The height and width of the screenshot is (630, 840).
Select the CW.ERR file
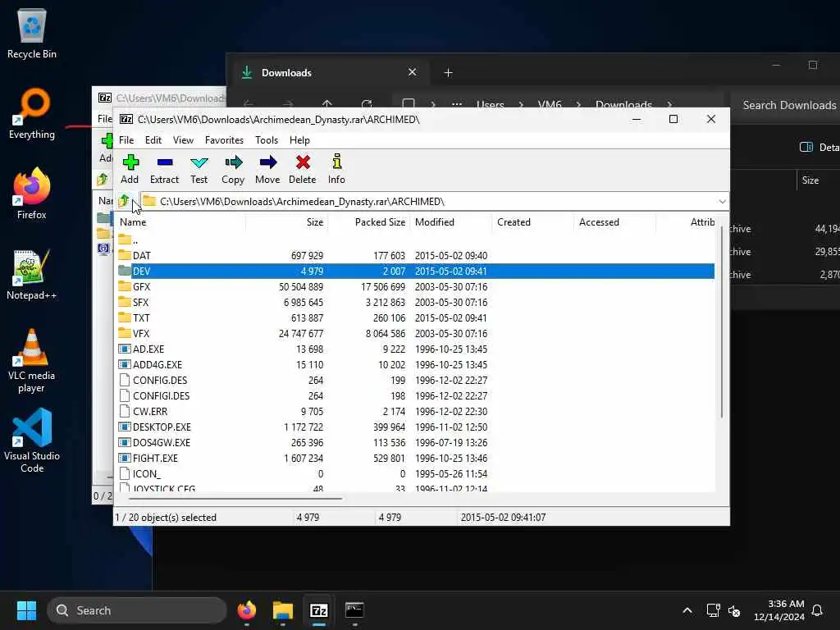point(415,411)
